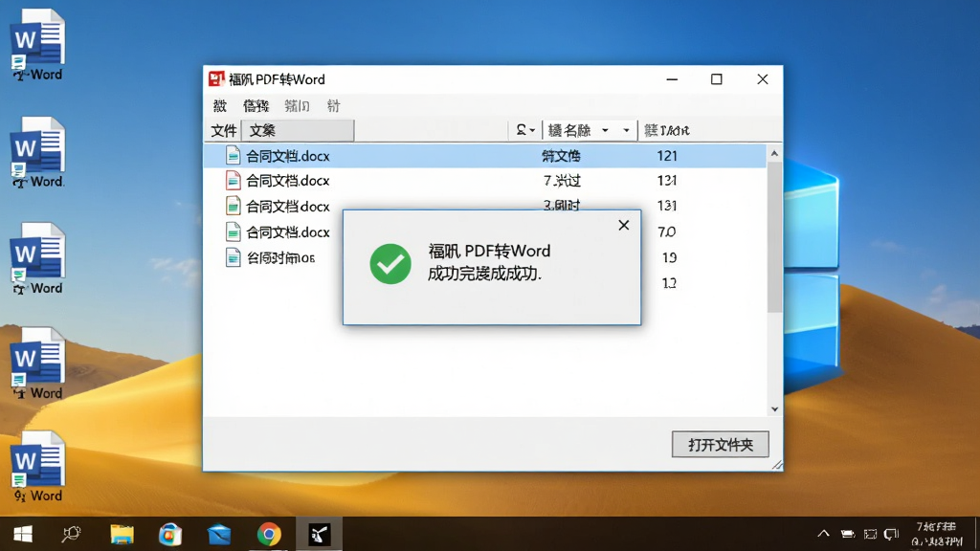Select 合同文档.docx in the row with 7.0
Viewport: 980px width, 551px height.
click(287, 231)
